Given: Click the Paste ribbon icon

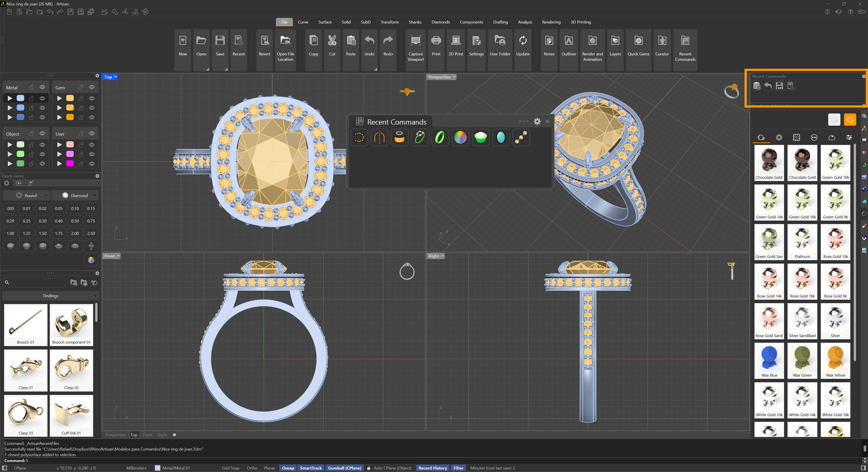Looking at the screenshot, I should [351, 41].
